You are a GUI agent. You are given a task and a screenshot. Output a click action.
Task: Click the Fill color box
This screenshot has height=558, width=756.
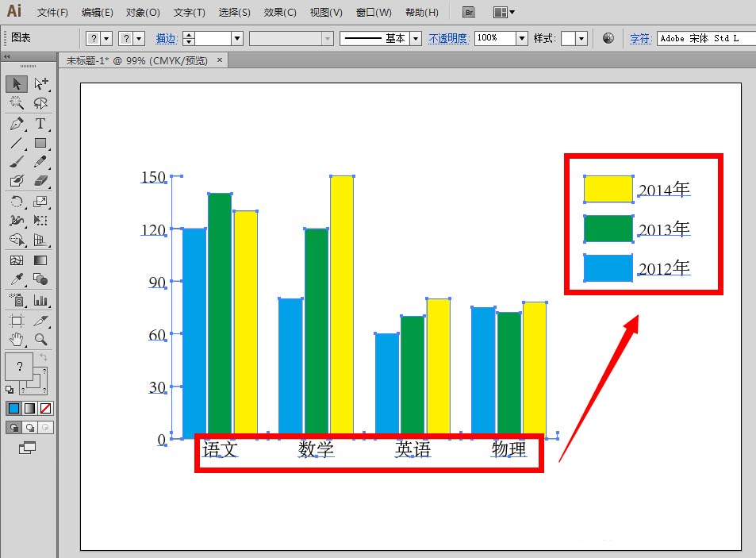(19, 367)
